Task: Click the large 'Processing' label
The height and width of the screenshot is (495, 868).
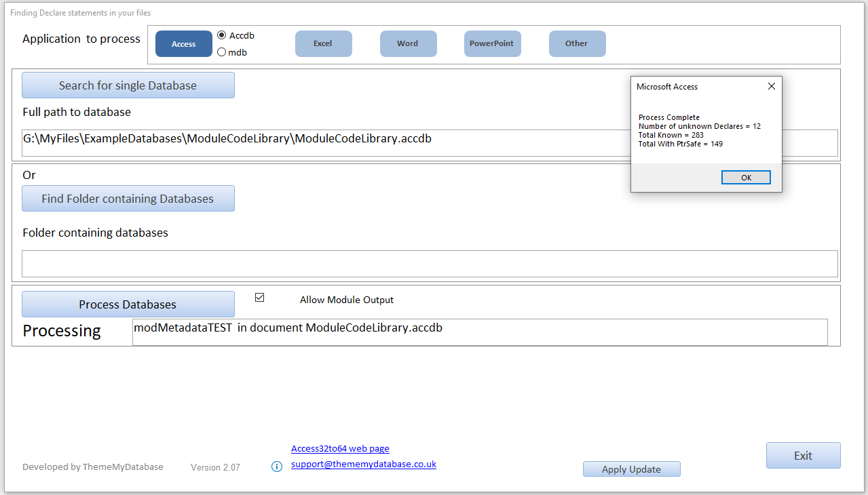Action: click(x=62, y=331)
